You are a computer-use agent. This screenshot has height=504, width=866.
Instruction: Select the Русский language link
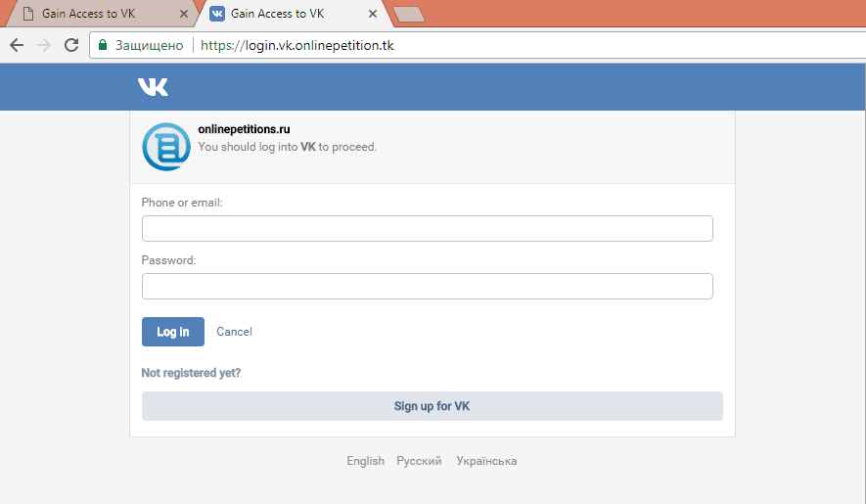(419, 461)
